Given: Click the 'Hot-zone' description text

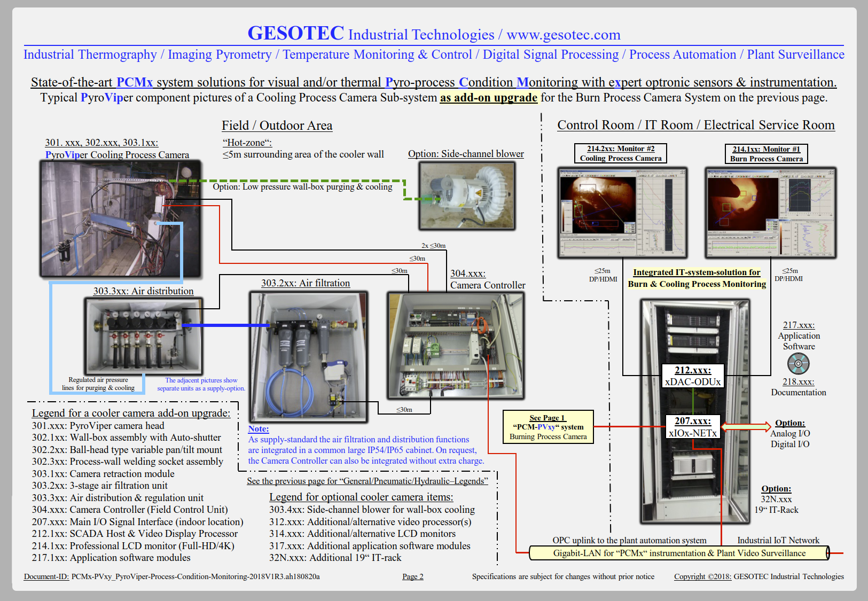Looking at the screenshot, I should [x=303, y=149].
